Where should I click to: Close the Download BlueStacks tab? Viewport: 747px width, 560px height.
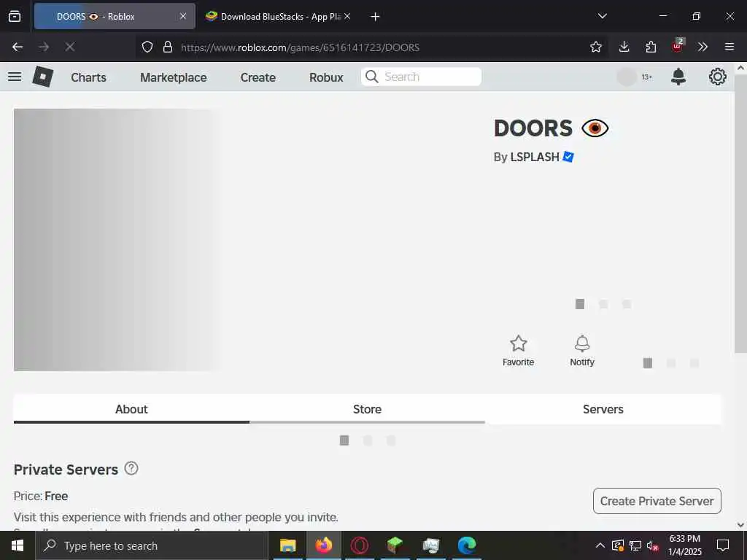tap(347, 16)
